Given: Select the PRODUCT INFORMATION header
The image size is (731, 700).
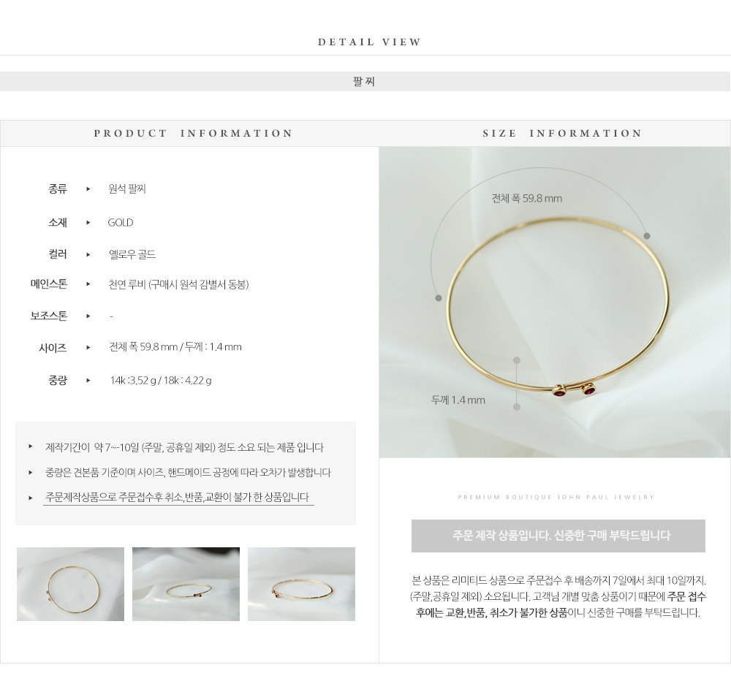Looking at the screenshot, I should [194, 133].
